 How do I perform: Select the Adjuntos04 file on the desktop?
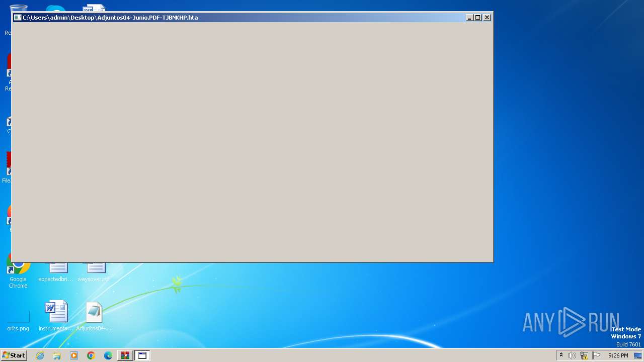point(94,316)
